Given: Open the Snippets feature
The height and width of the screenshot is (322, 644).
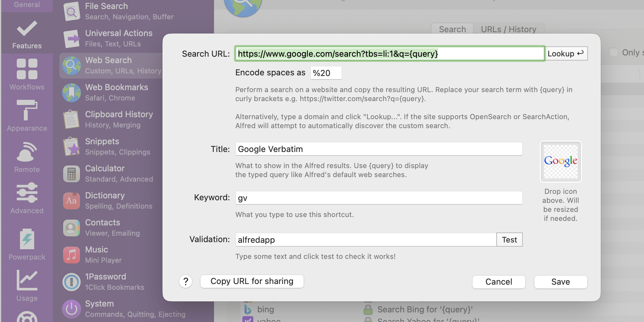Looking at the screenshot, I should pyautogui.click(x=111, y=147).
